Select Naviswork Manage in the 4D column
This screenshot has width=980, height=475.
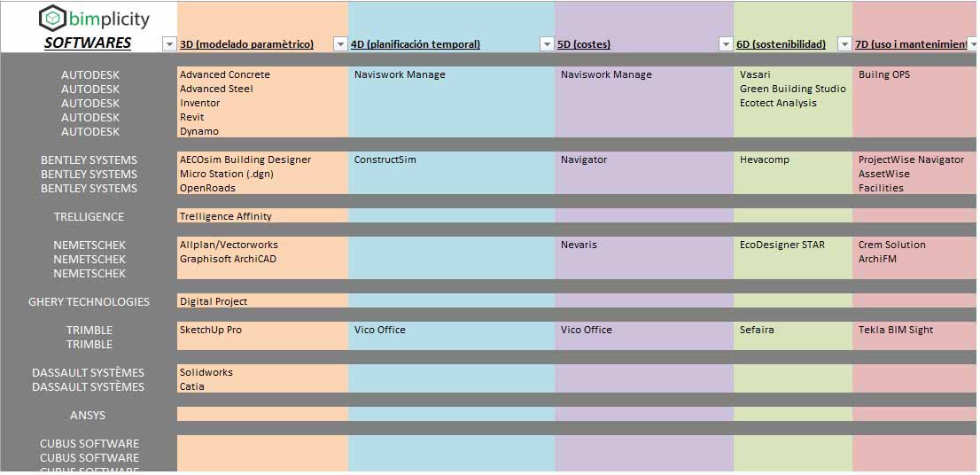coord(400,74)
